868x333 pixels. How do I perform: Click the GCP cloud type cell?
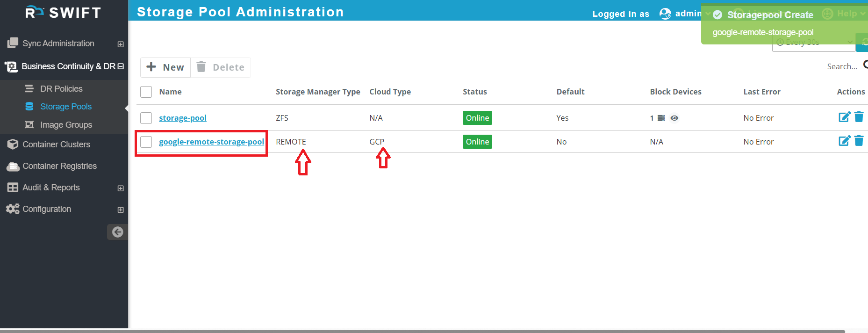click(377, 142)
